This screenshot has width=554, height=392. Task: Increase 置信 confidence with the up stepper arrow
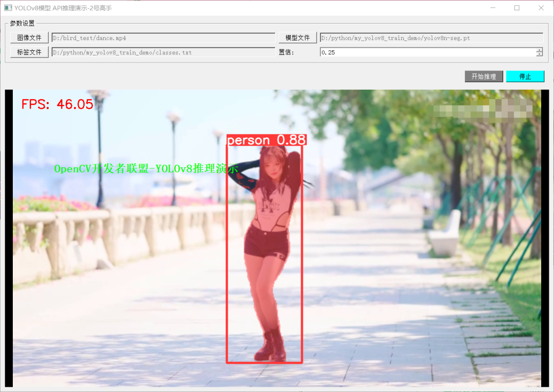540,50
